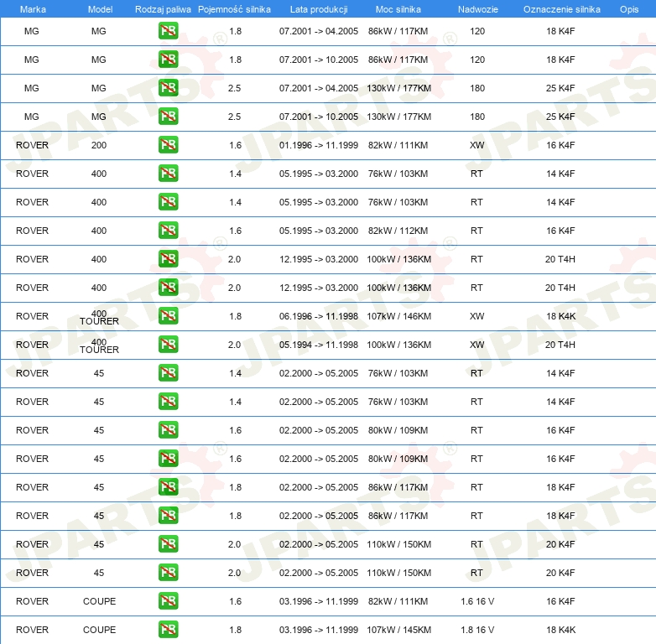The height and width of the screenshot is (644, 656).
Task: Click the ROVER brand cell in the 200 row
Action: click(32, 145)
